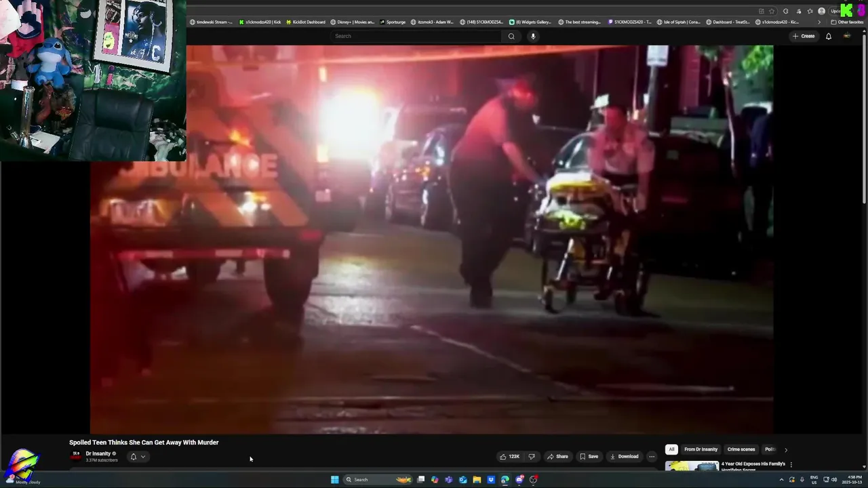Click the Share button
868x488 pixels.
(557, 456)
